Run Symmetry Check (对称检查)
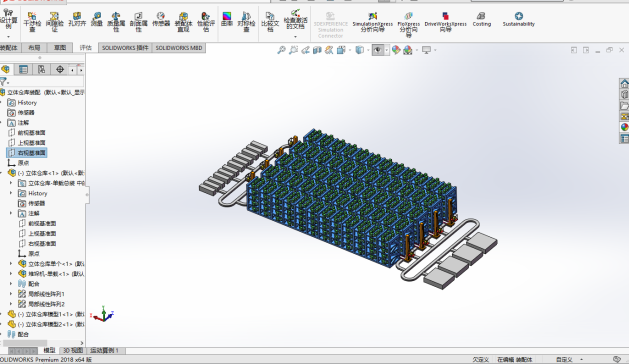Viewport: 629px width, 364px height. click(246, 22)
